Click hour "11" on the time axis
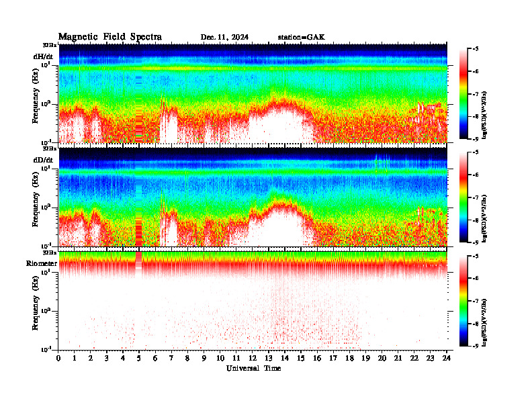This screenshot has height=411, width=532. coord(236,358)
